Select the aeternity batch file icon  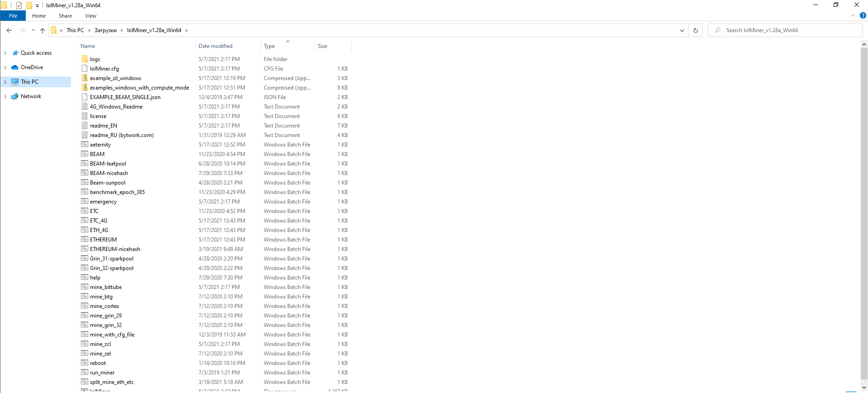(85, 144)
